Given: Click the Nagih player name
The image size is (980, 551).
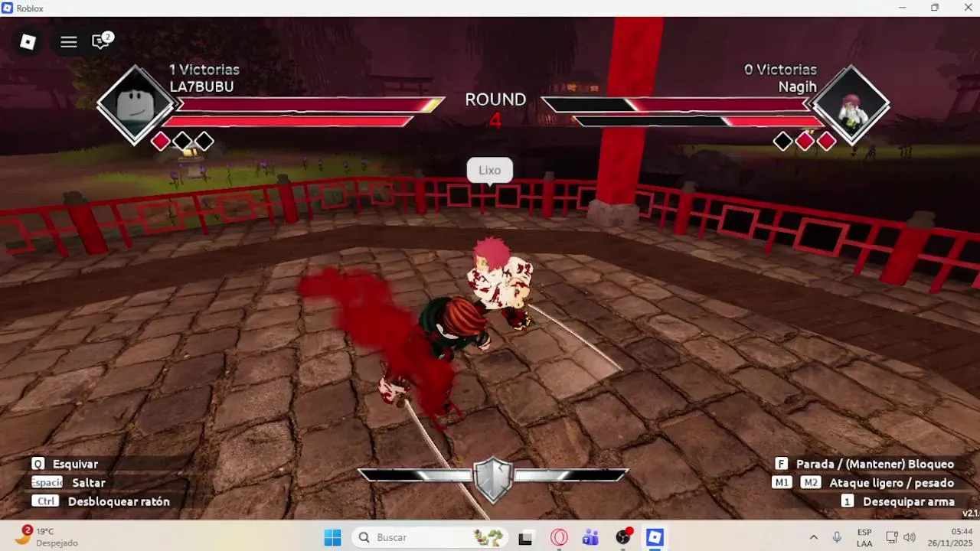Looking at the screenshot, I should [797, 87].
